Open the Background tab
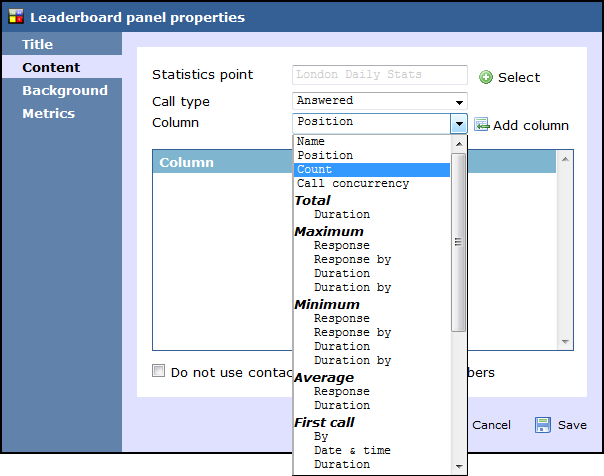 [65, 91]
